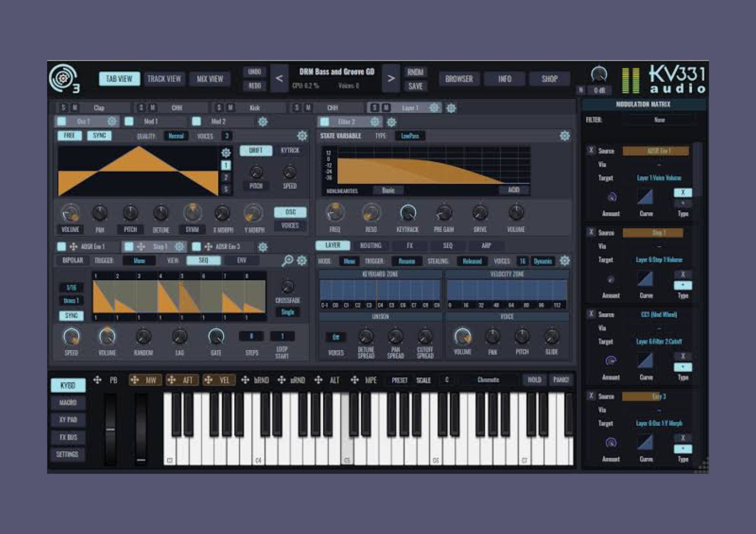
Task: Open the ROUTING tab
Action: [371, 245]
